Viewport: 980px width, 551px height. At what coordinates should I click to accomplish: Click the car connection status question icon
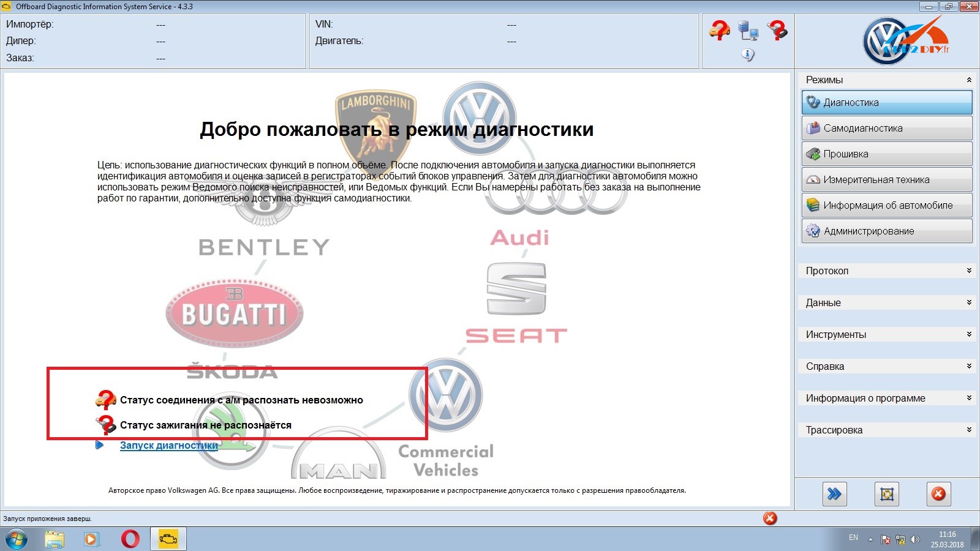click(x=105, y=400)
